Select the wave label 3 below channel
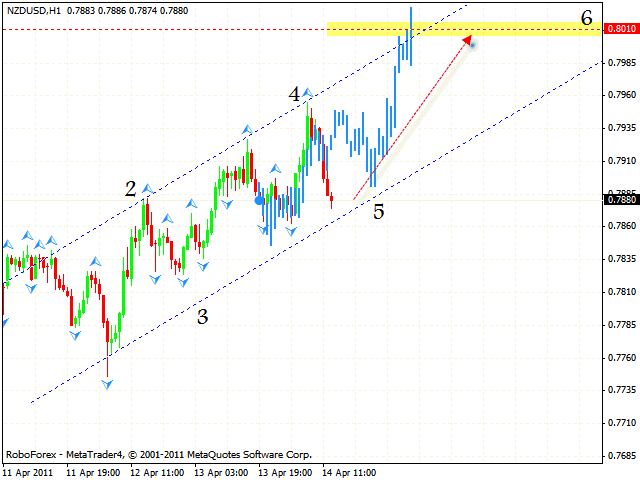Image resolution: width=640 pixels, height=480 pixels. pyautogui.click(x=202, y=317)
